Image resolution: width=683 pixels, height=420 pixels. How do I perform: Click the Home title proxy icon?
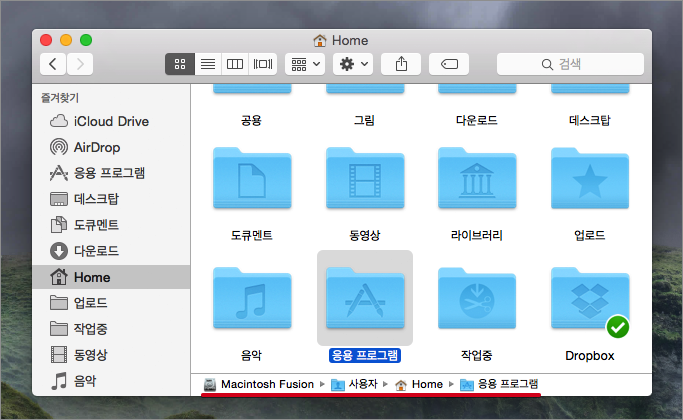click(x=320, y=41)
